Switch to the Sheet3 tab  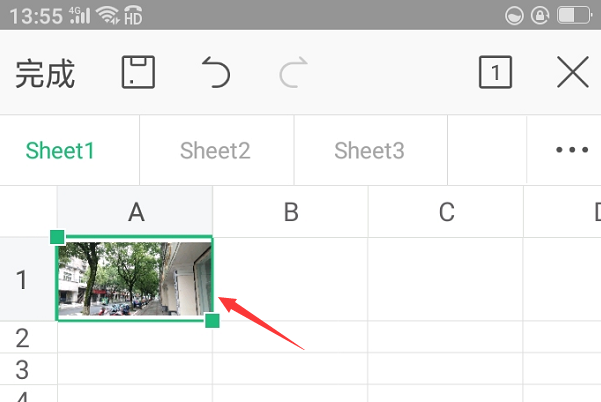tap(369, 150)
